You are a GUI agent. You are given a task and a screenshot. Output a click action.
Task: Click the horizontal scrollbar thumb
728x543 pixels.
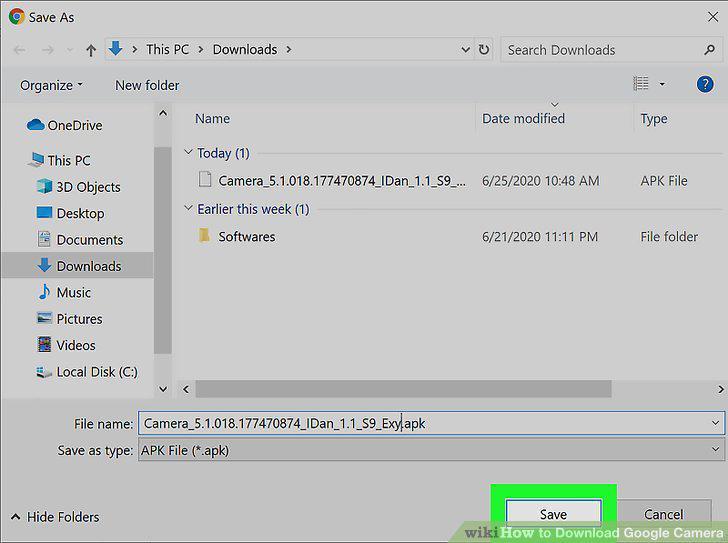tap(403, 389)
